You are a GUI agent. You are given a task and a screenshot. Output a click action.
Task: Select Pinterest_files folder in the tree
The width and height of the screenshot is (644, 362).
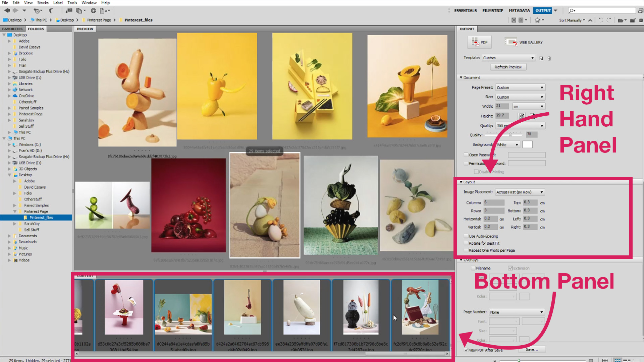[x=41, y=218]
